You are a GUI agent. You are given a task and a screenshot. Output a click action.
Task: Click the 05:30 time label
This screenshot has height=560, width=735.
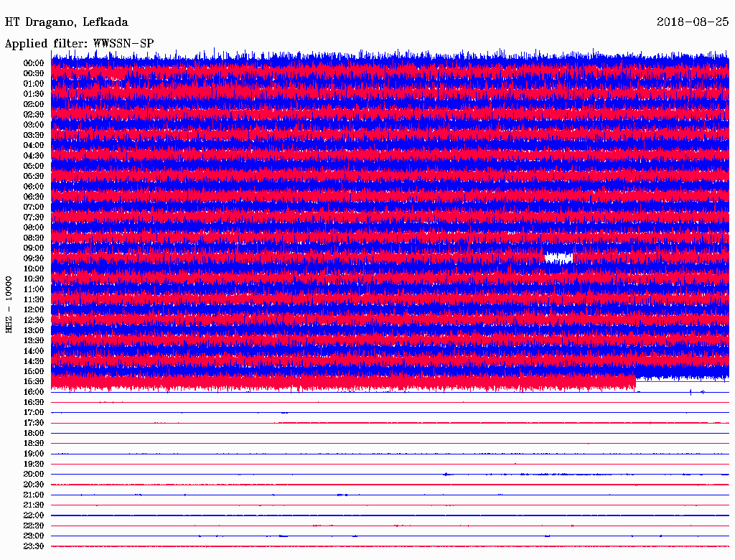point(34,177)
